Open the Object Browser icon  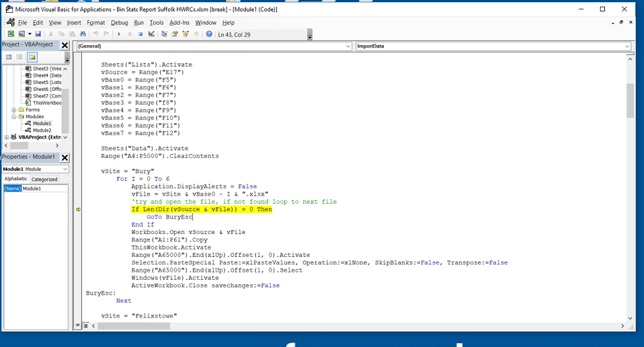186,34
